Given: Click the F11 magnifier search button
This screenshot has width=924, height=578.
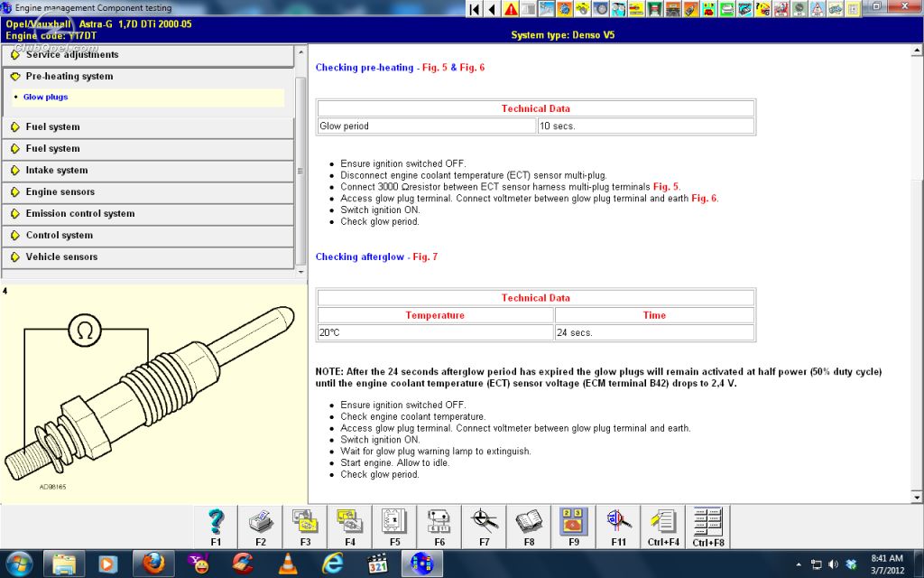Looking at the screenshot, I should pyautogui.click(x=619, y=527).
